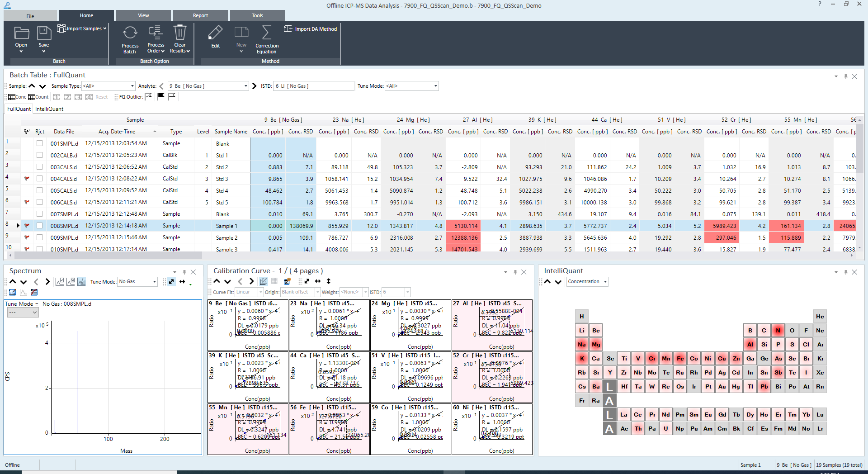Select previous sample arrow in Batch Table

[32, 86]
